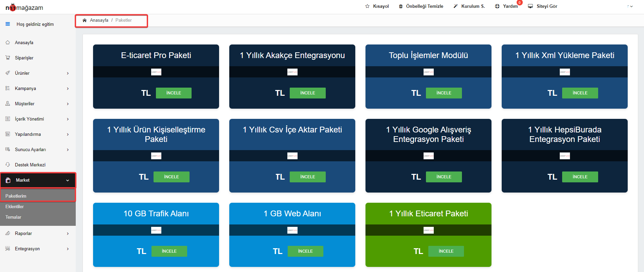Expand the İçerik Yönetimi submenu arrow

68,119
